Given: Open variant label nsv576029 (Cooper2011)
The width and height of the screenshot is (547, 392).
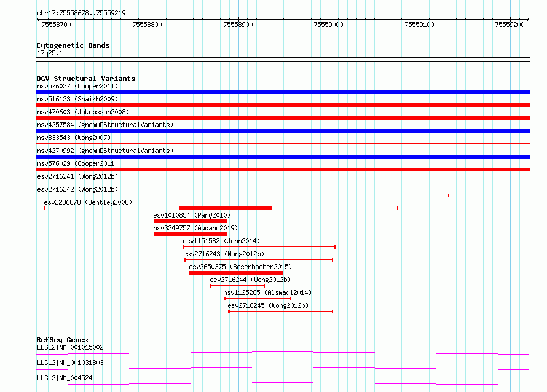Looking at the screenshot, I should tap(77, 163).
